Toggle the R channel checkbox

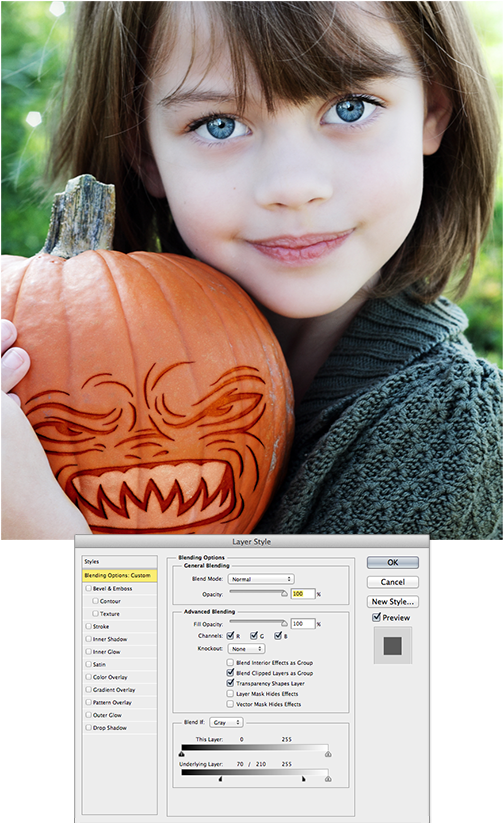[230, 636]
